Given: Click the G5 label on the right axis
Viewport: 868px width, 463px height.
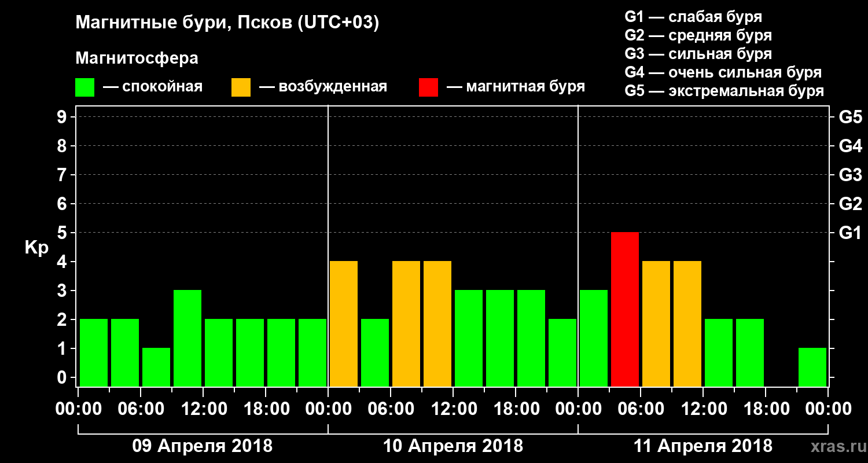Looking at the screenshot, I should click(850, 117).
